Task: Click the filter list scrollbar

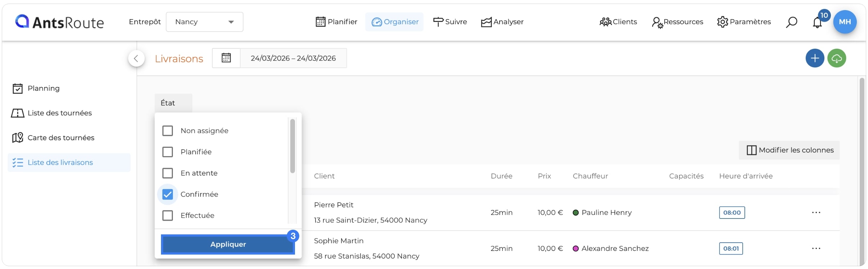Action: pyautogui.click(x=292, y=146)
